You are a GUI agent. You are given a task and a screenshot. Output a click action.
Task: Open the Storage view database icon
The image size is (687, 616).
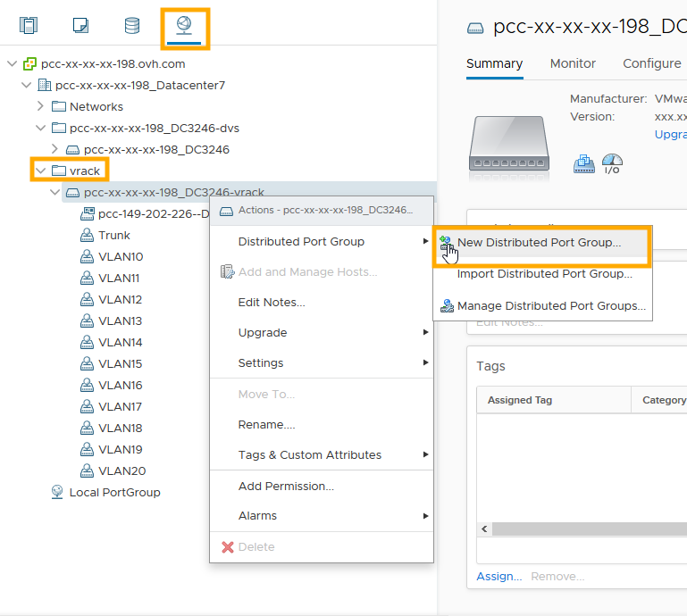(x=132, y=25)
